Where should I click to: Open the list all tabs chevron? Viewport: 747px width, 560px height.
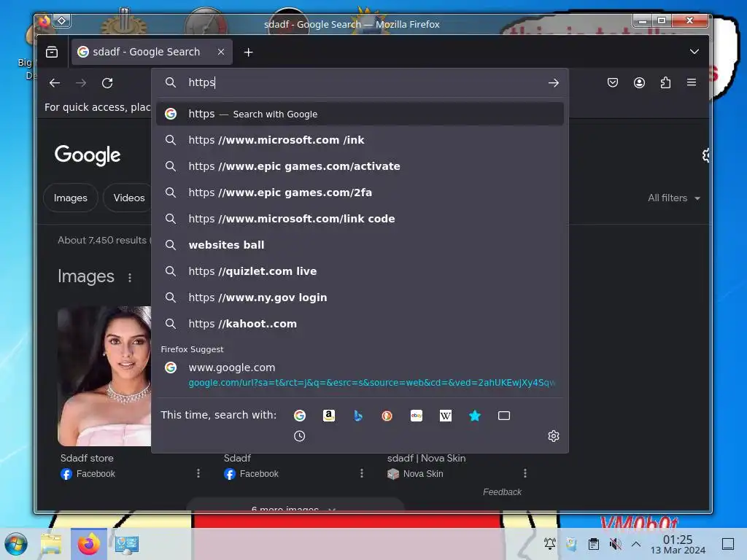[x=694, y=52]
